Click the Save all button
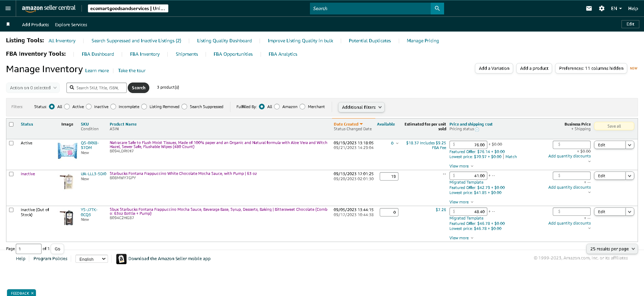Image resolution: width=644 pixels, height=296 pixels. coord(614,126)
